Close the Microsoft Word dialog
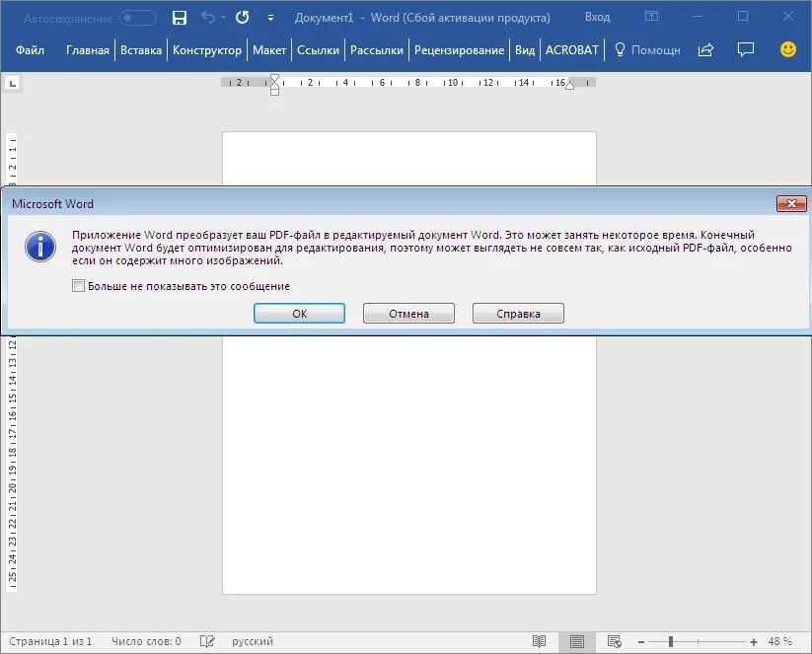 coord(791,203)
